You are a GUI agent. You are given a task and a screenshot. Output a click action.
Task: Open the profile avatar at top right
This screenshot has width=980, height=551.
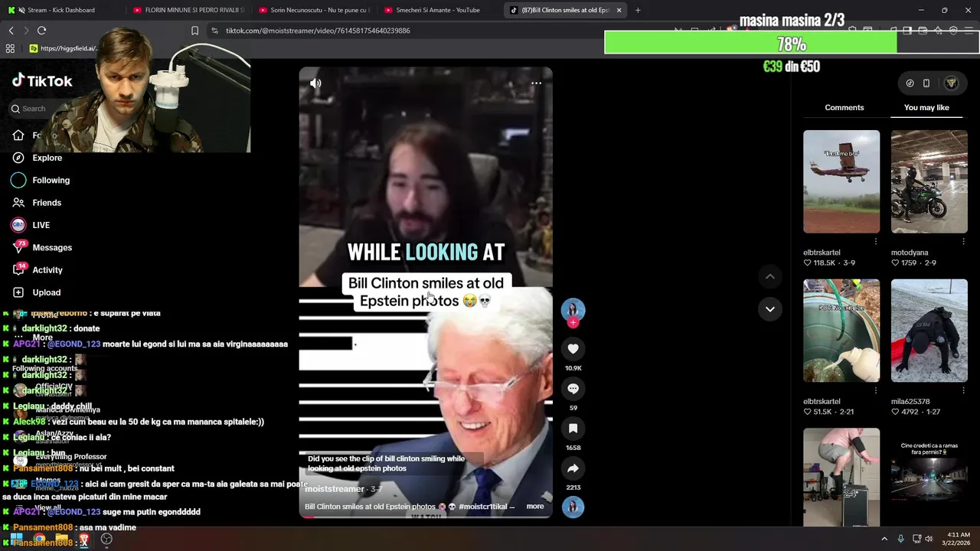tap(952, 83)
